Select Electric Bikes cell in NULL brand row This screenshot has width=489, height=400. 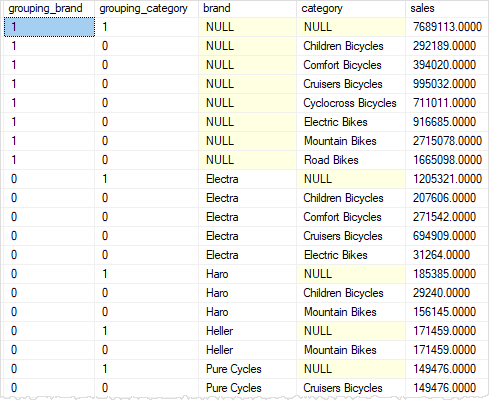[x=351, y=122]
